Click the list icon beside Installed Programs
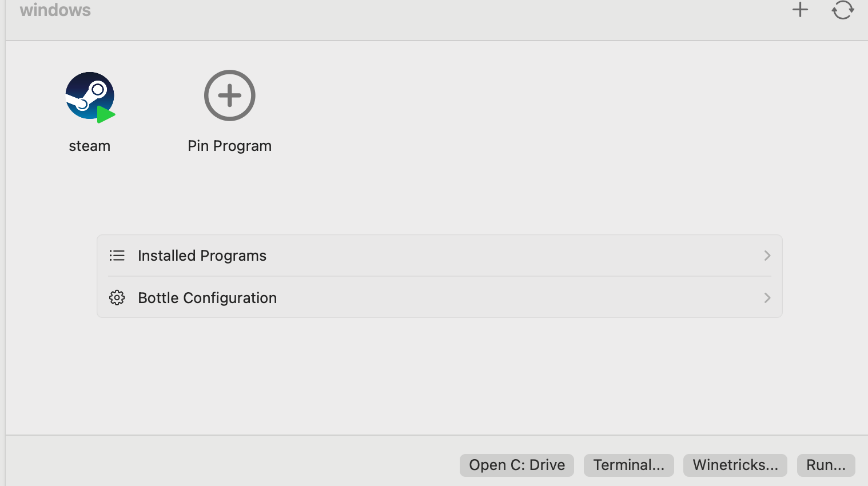This screenshot has width=868, height=486. coord(117,256)
